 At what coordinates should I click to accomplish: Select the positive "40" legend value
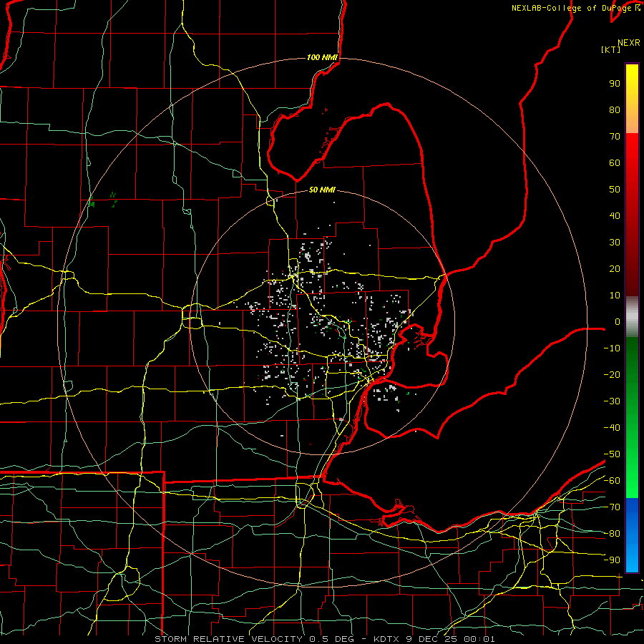[x=615, y=215]
